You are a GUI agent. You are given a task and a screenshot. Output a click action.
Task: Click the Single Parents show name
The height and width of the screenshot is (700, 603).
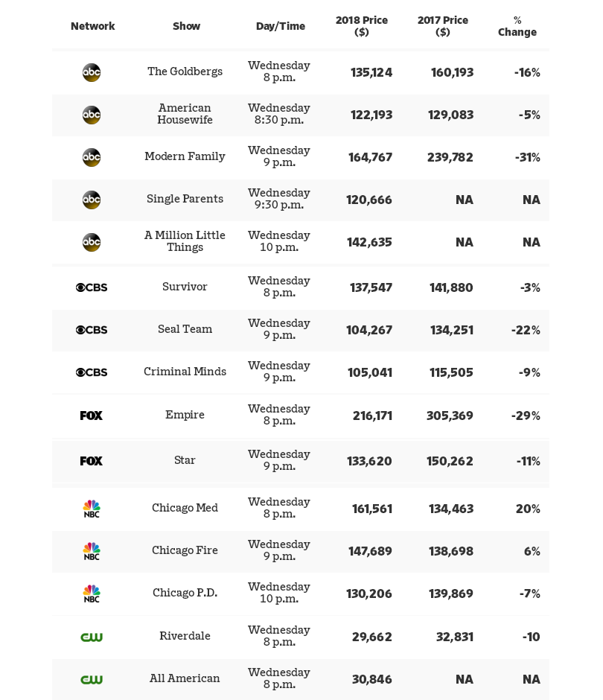click(x=185, y=199)
